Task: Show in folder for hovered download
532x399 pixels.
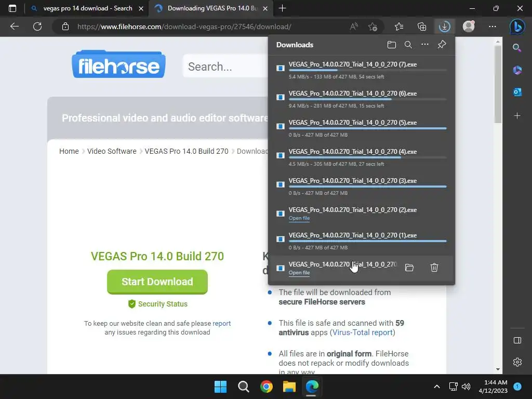Action: 409,268
